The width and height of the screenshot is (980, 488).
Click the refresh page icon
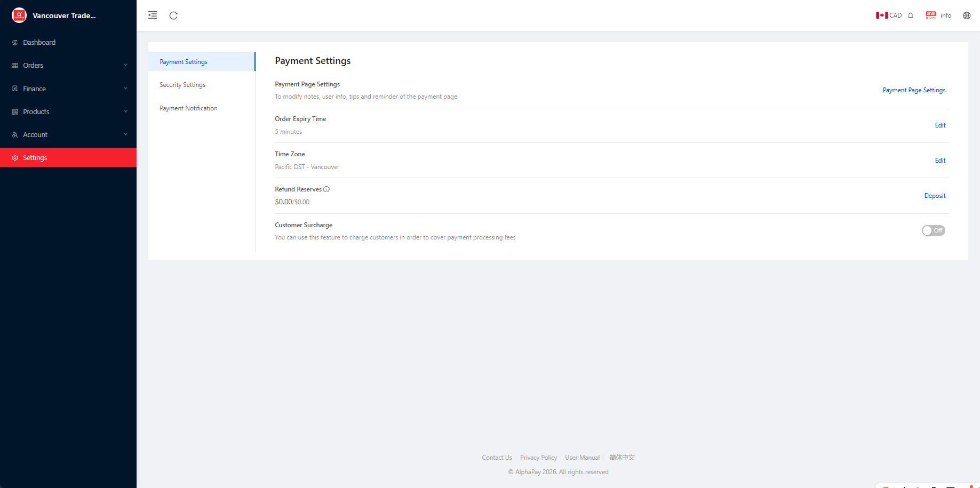coord(173,15)
